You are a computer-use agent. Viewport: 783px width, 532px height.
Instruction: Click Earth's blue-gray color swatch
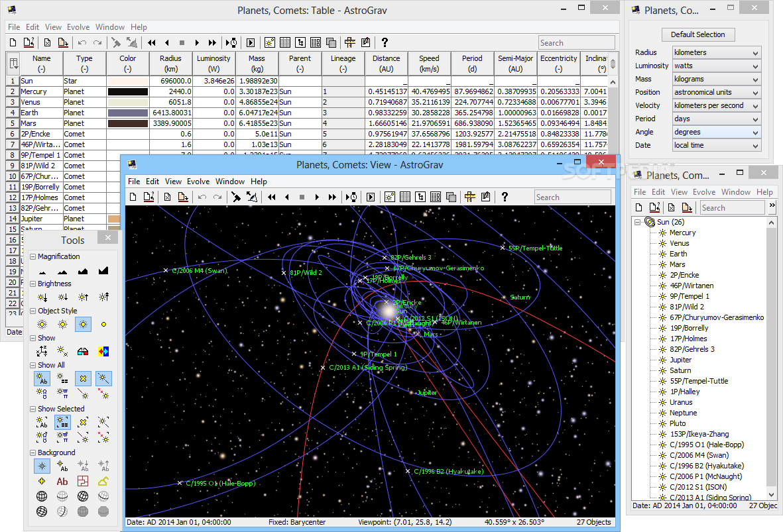click(128, 113)
